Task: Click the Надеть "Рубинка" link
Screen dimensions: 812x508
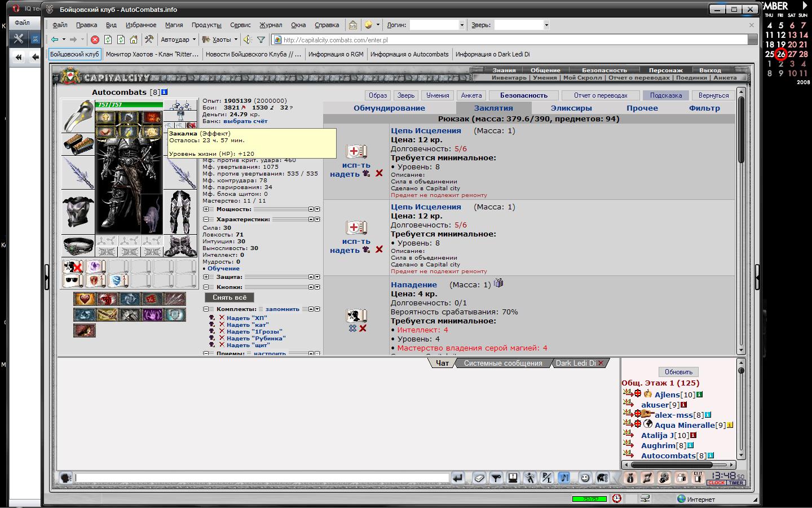Action: [256, 338]
